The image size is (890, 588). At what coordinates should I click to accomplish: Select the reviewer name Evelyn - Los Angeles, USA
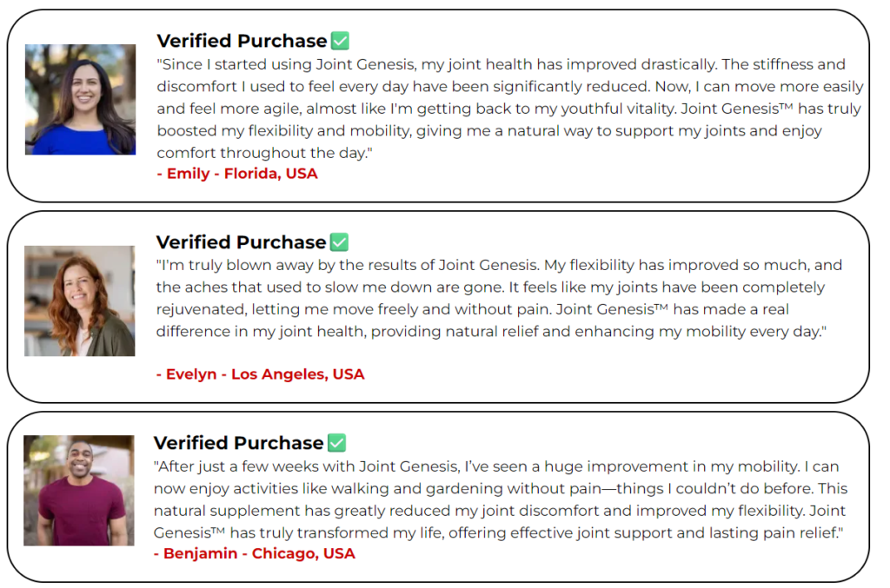coord(260,375)
